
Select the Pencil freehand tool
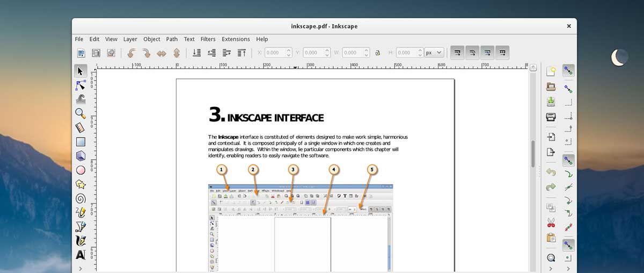click(x=80, y=212)
